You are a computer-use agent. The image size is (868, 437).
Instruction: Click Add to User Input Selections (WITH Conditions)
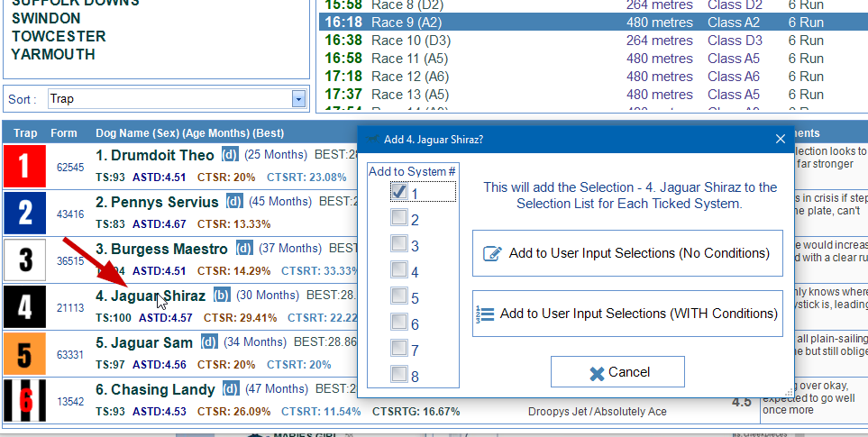pos(627,314)
